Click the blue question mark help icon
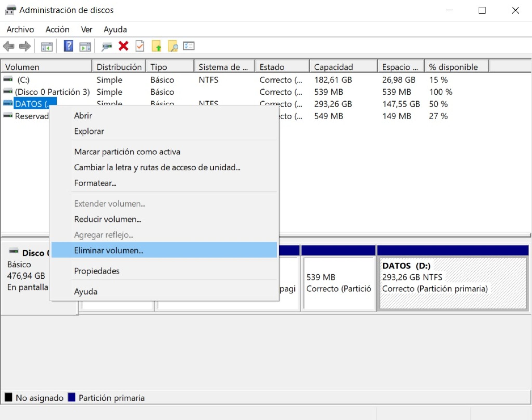532x420 pixels. click(68, 46)
